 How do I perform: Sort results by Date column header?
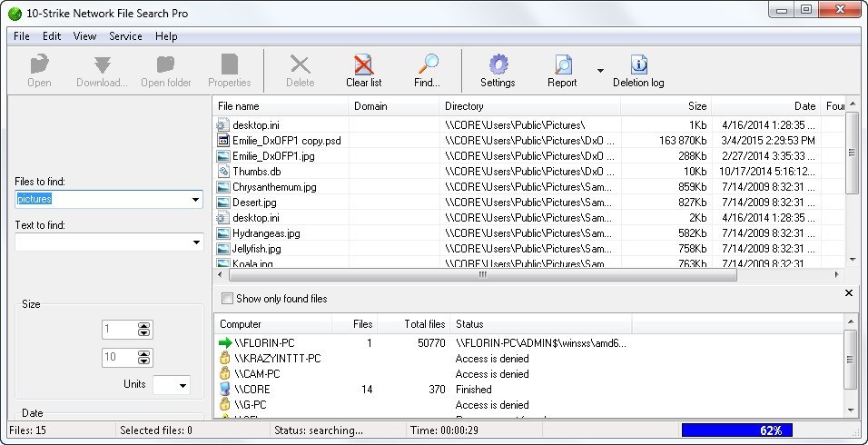pyautogui.click(x=765, y=106)
